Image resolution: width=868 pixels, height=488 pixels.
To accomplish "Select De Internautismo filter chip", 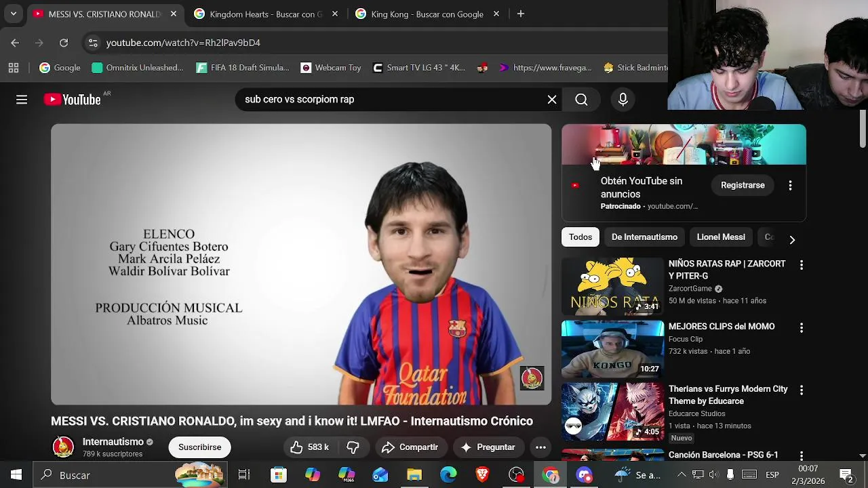I will 644,237.
